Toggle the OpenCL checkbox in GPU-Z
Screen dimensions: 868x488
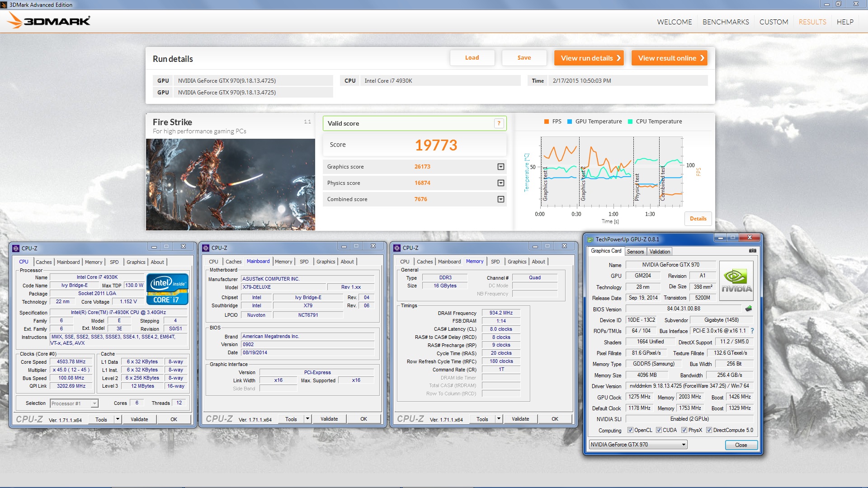(x=630, y=430)
